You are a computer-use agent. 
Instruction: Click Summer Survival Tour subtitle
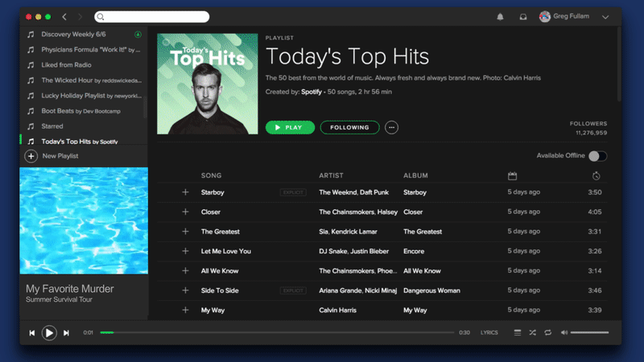(59, 299)
